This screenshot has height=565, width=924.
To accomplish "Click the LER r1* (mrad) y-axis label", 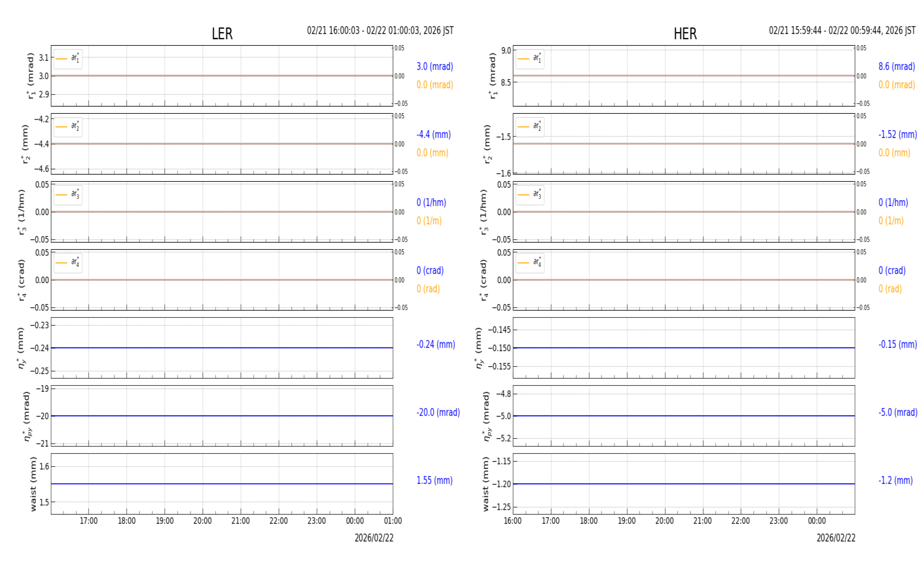I will click(30, 76).
